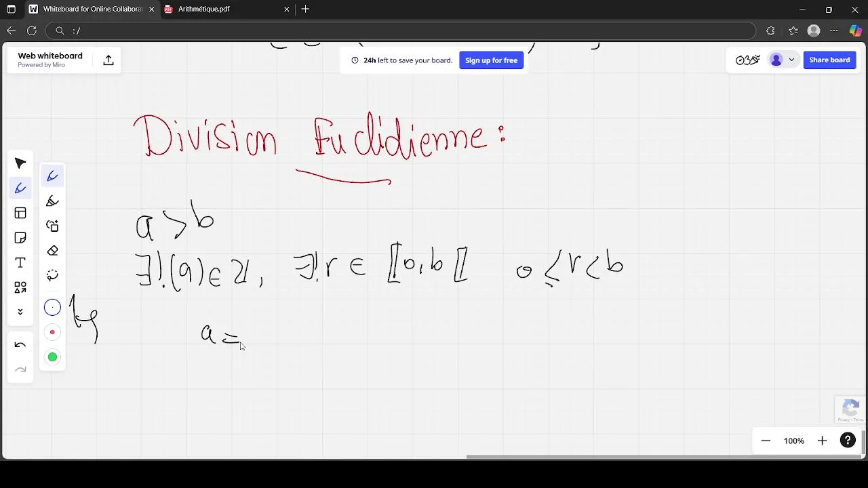Open the Copilot sidebar icon
Viewport: 868px width, 488px height.
856,30
